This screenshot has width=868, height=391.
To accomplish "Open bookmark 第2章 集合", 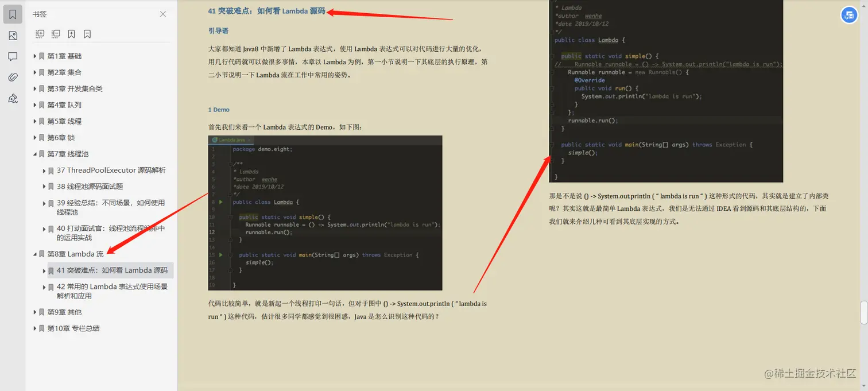I will point(64,72).
